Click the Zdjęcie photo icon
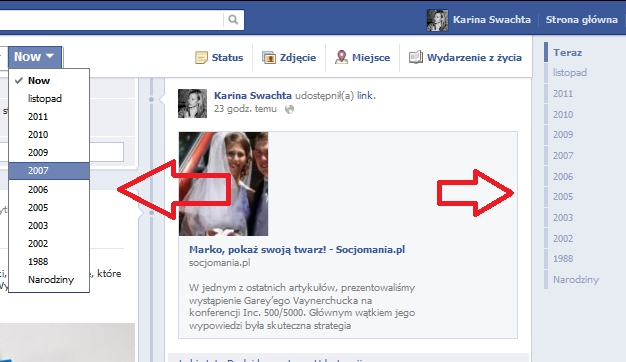This screenshot has width=626, height=362. (x=269, y=57)
